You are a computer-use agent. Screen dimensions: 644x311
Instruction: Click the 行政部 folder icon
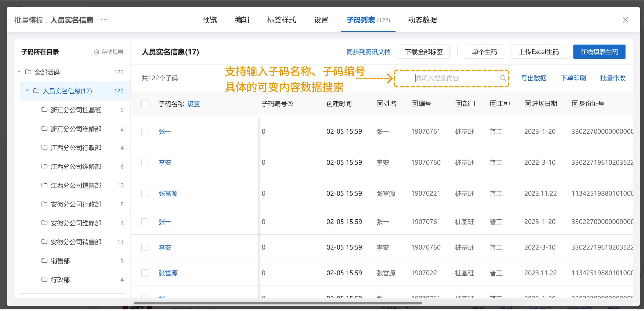tap(44, 279)
